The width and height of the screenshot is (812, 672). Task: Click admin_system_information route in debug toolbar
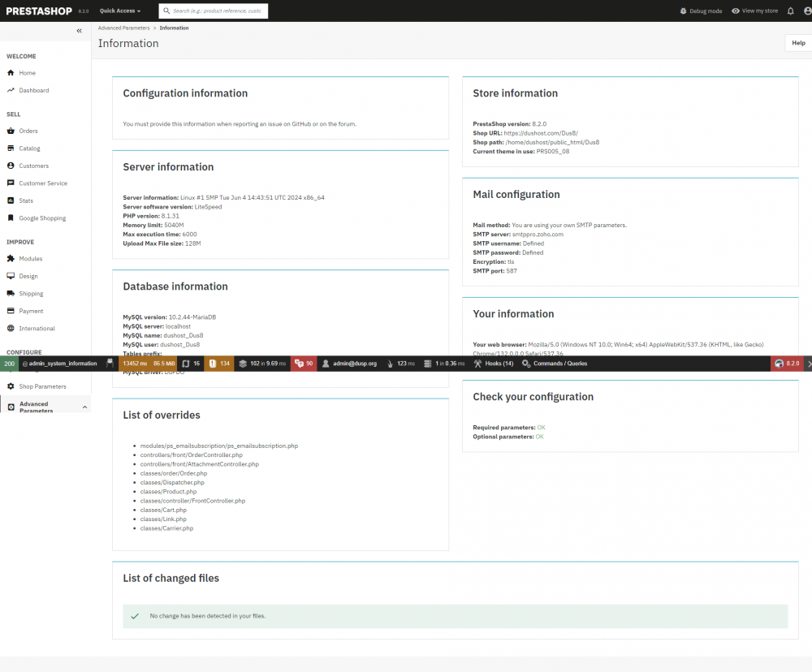point(59,364)
